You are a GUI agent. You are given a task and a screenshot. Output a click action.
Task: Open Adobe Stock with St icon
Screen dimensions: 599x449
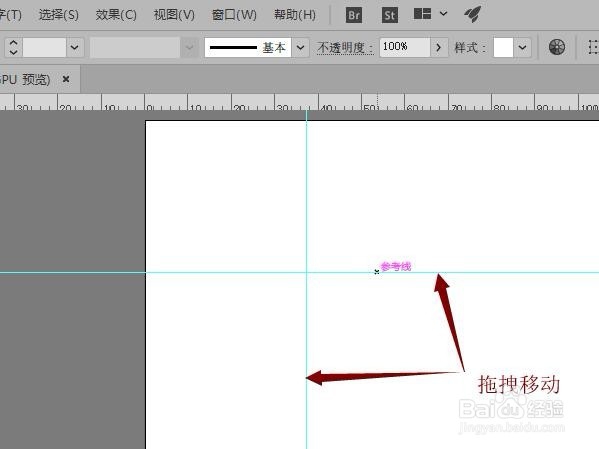tap(390, 15)
